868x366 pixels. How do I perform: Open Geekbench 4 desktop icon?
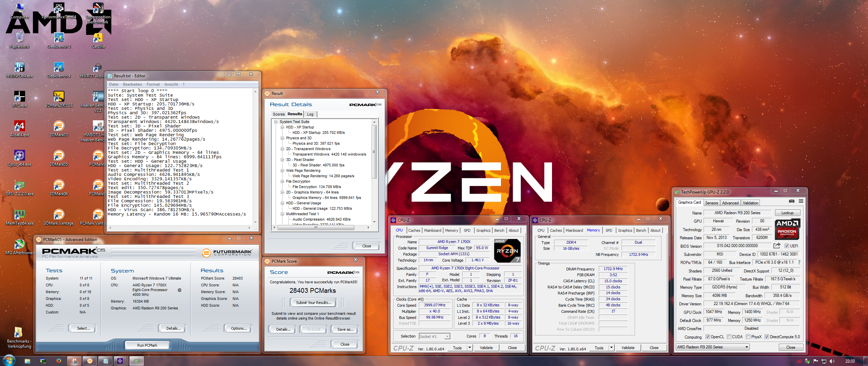click(59, 70)
